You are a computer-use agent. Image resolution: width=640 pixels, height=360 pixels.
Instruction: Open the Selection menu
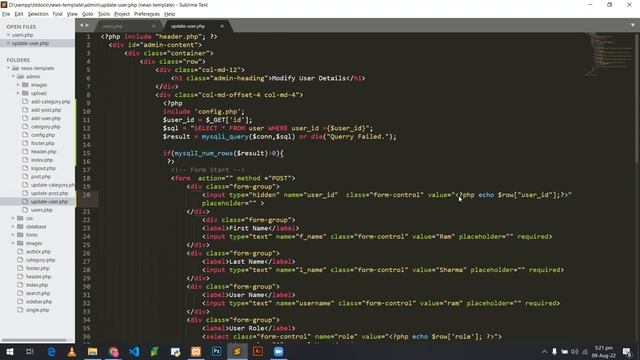[38, 14]
